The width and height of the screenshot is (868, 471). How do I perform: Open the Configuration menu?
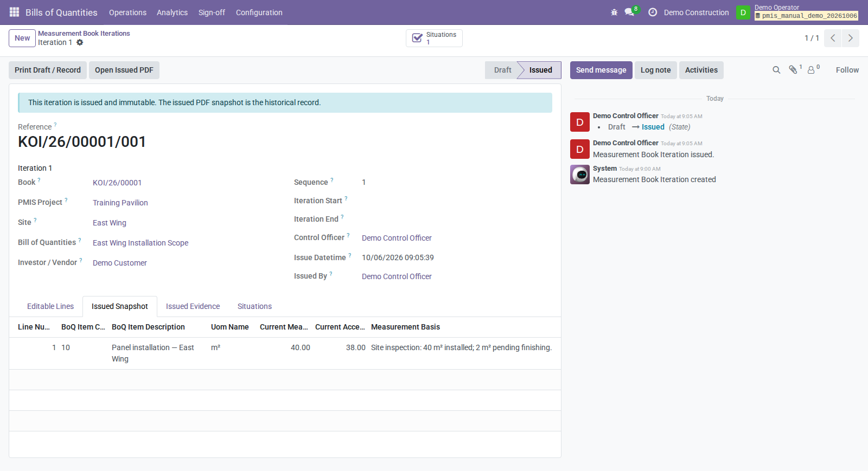[x=259, y=12]
